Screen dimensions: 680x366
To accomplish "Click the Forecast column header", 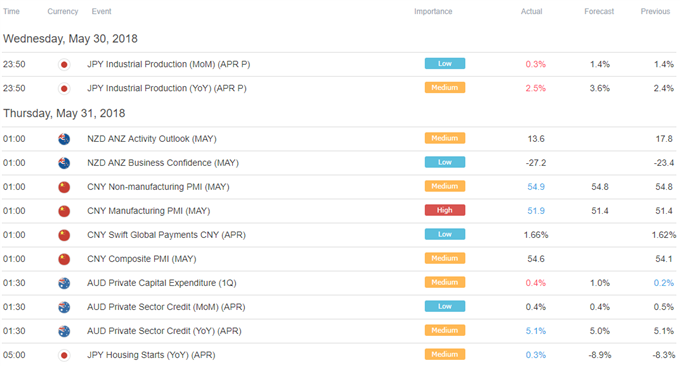I will (x=599, y=11).
